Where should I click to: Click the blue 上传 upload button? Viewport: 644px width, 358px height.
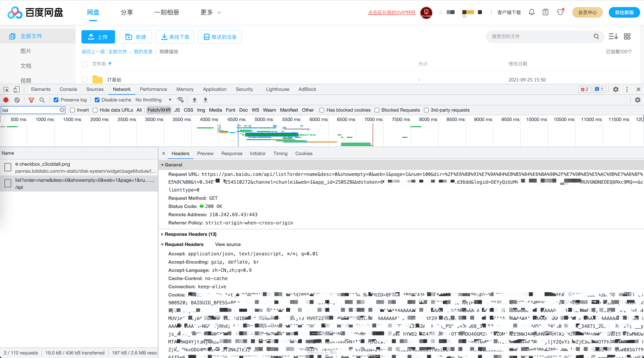tap(98, 37)
